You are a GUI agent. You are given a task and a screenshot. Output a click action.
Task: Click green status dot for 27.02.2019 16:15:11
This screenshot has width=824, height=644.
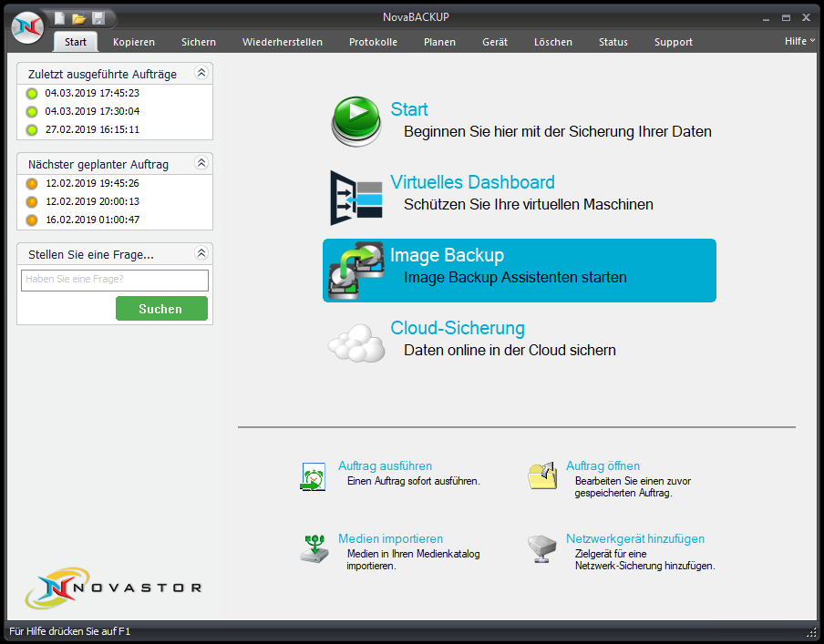point(32,129)
